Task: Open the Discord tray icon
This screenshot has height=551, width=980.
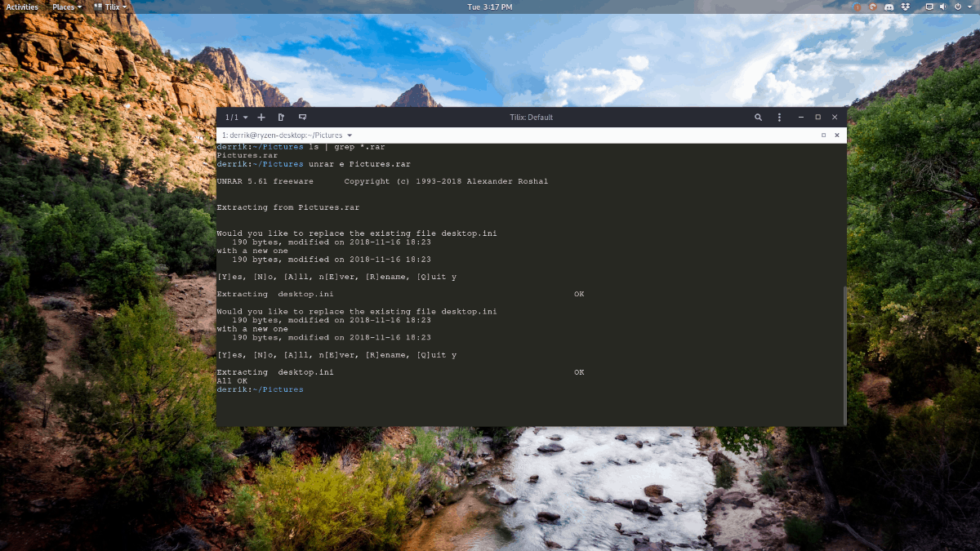Action: (890, 7)
